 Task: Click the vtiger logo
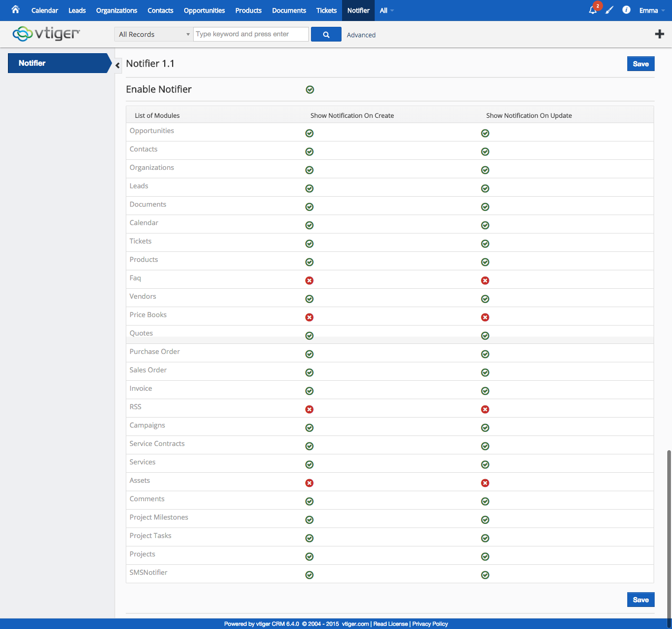coord(46,34)
